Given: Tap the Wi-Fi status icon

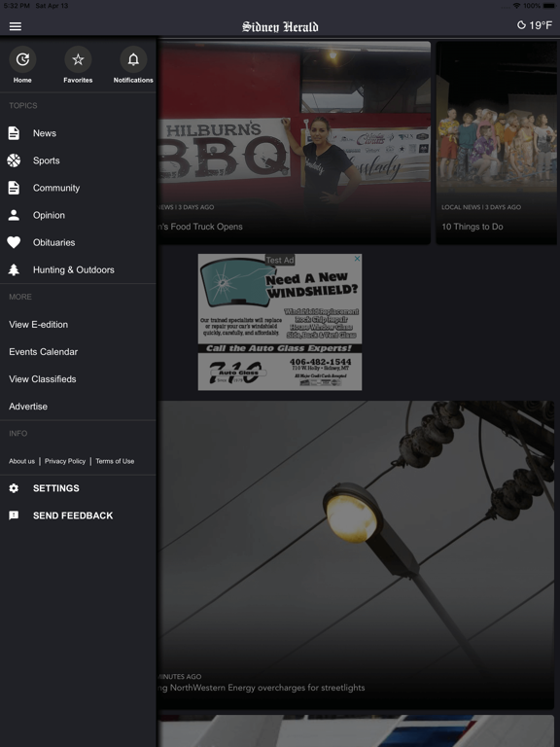Looking at the screenshot, I should 516,6.
